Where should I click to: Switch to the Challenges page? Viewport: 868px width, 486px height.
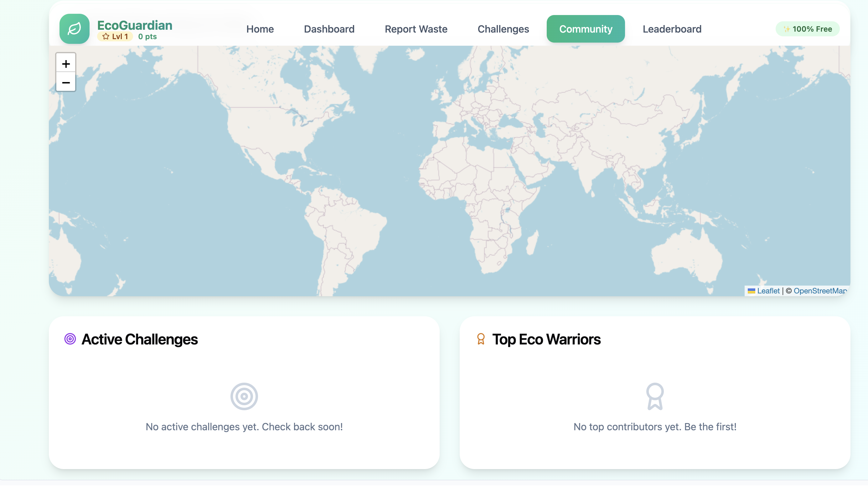pos(503,29)
